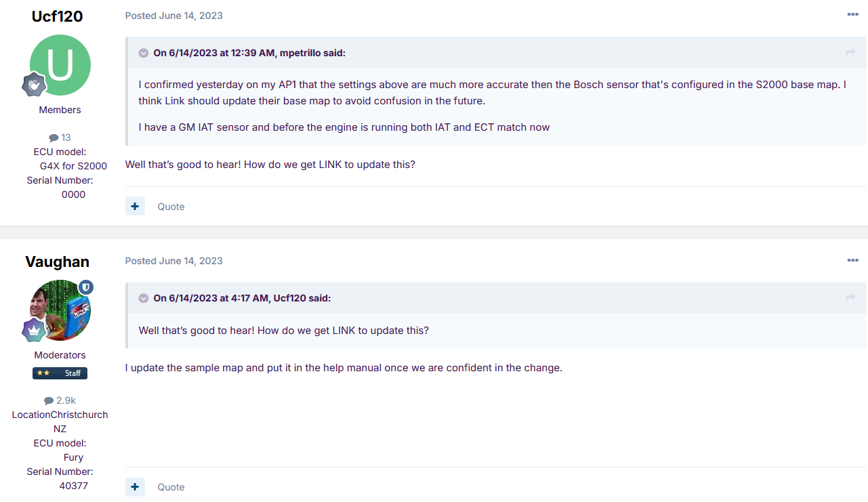Open Vaughan username profile link
Screen dimensions: 868x502
coord(58,262)
